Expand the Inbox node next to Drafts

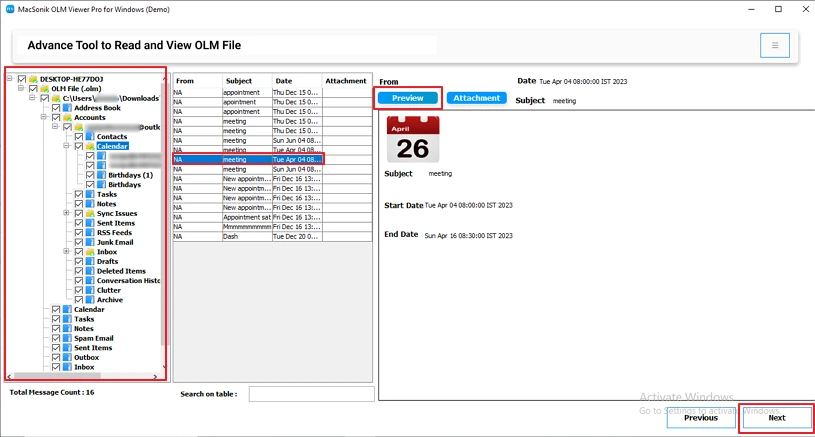(x=67, y=251)
